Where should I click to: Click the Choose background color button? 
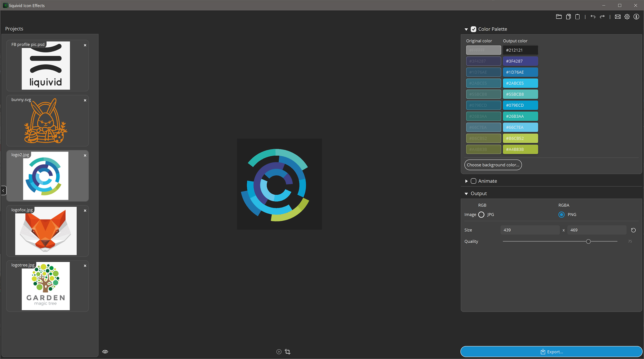coord(493,165)
